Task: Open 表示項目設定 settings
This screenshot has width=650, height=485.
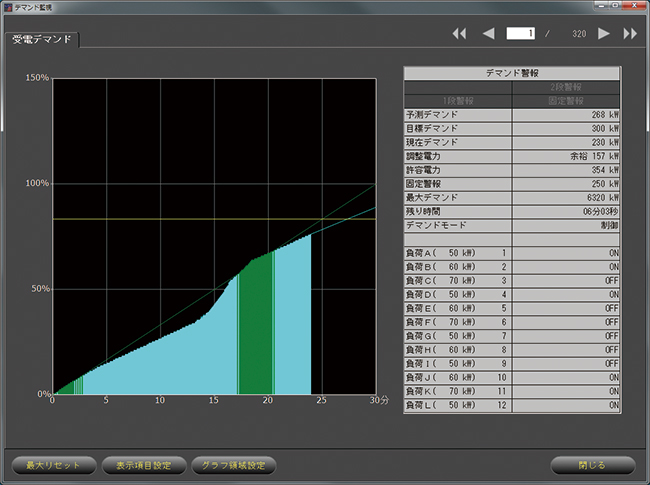Action: pos(143,465)
